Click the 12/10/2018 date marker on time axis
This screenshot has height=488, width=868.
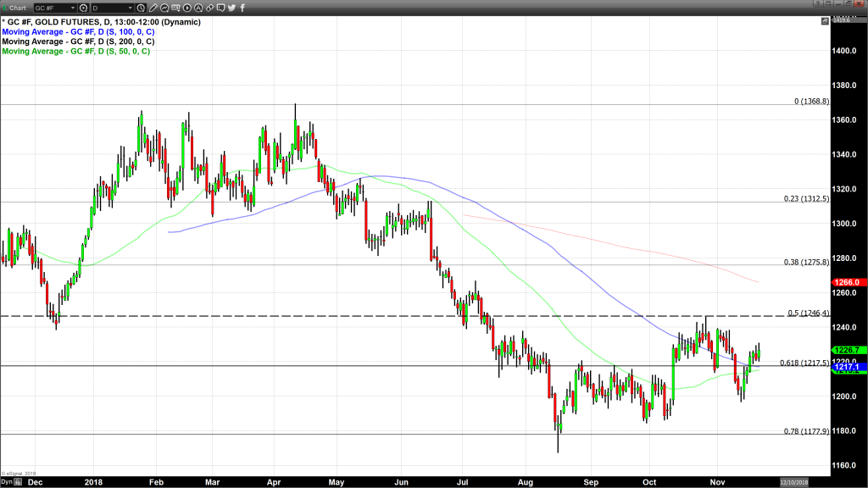(794, 482)
